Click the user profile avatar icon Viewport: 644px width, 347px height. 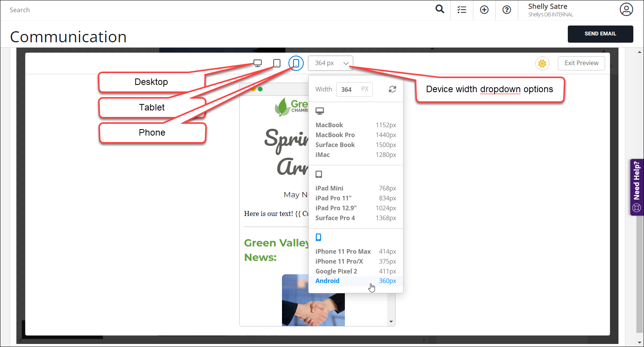pos(626,9)
